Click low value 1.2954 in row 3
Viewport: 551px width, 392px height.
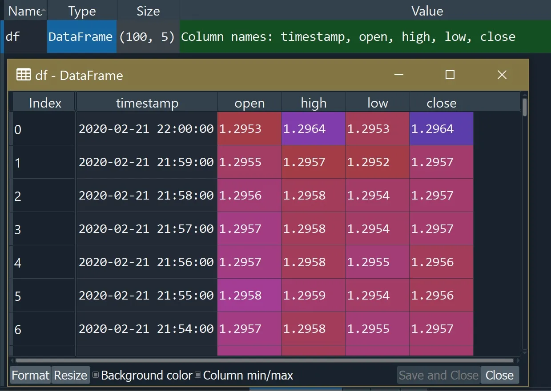tap(378, 229)
